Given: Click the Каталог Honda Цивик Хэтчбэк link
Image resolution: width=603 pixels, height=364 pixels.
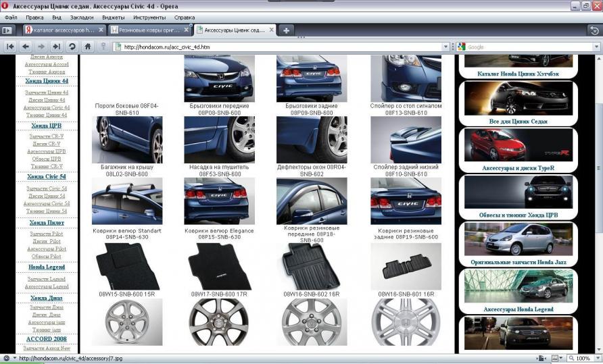Looking at the screenshot, I should pyautogui.click(x=518, y=74).
